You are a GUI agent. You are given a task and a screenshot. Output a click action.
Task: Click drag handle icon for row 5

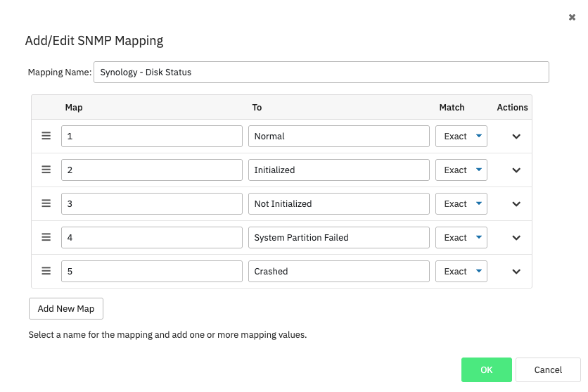click(46, 271)
